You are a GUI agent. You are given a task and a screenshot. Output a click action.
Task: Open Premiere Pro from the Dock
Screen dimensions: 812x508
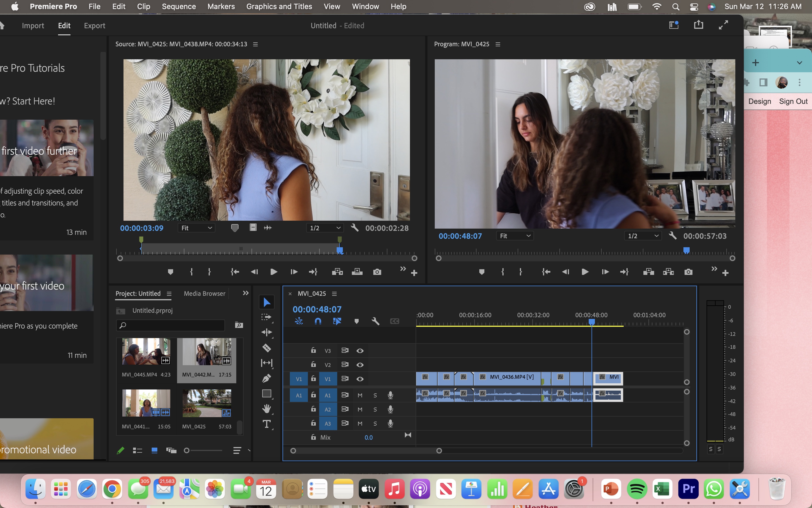point(689,489)
